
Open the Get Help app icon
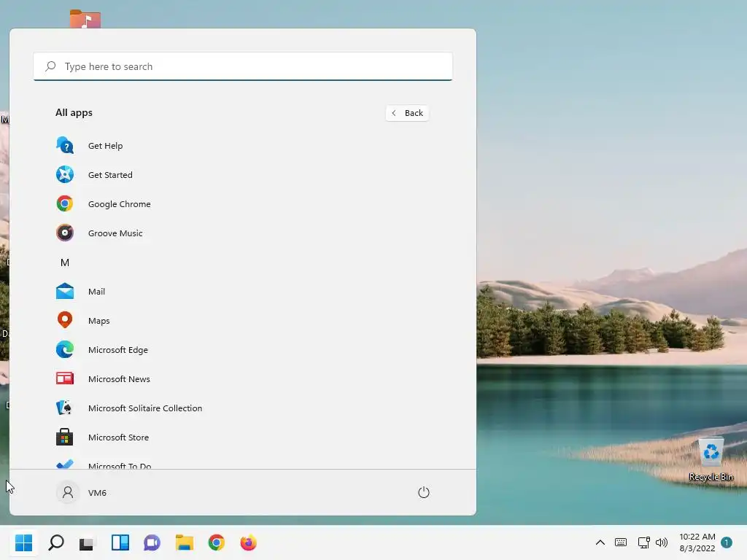pos(65,145)
